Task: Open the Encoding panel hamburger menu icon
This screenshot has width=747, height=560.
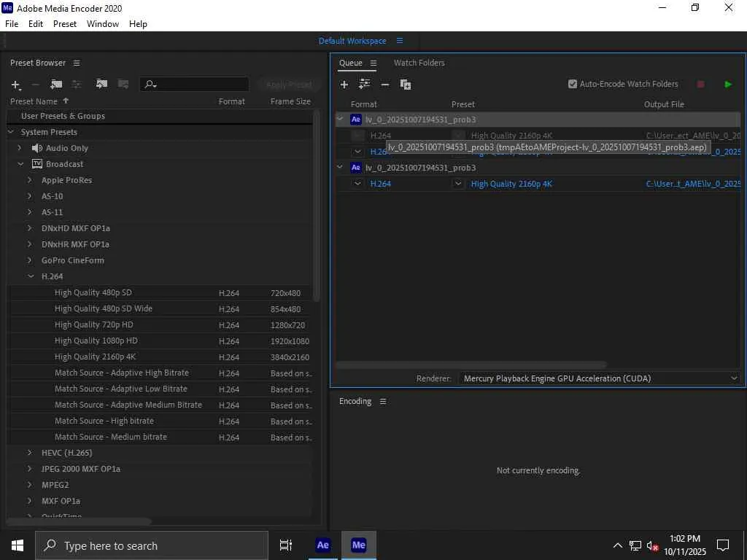Action: pos(383,402)
